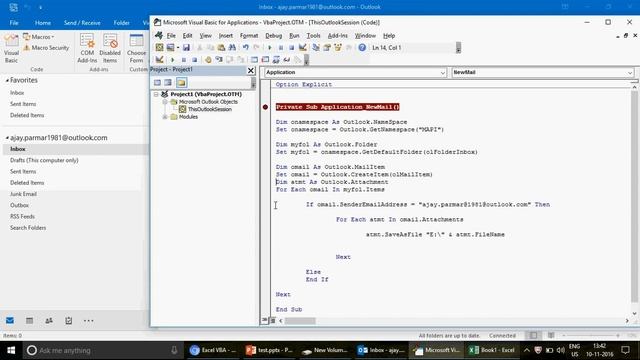Click the Reset stop icon in standard toolbar
The width and height of the screenshot is (640, 360).
coord(291,48)
